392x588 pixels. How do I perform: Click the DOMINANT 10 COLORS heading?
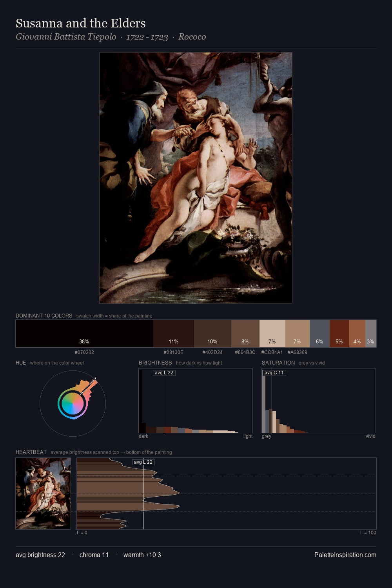coord(44,316)
